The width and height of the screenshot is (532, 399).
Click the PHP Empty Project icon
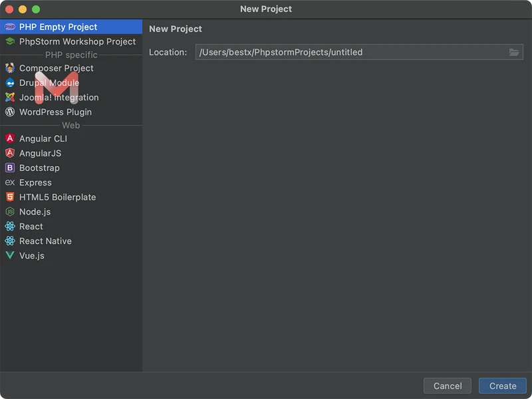[x=10, y=27]
